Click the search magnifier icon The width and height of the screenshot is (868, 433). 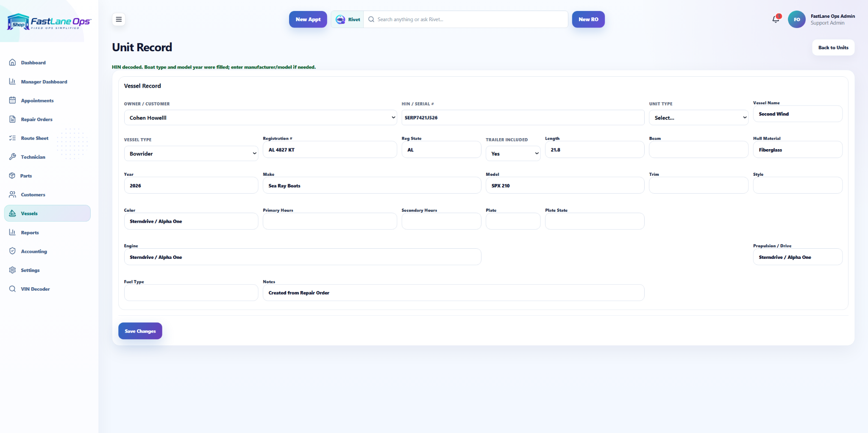pyautogui.click(x=371, y=19)
